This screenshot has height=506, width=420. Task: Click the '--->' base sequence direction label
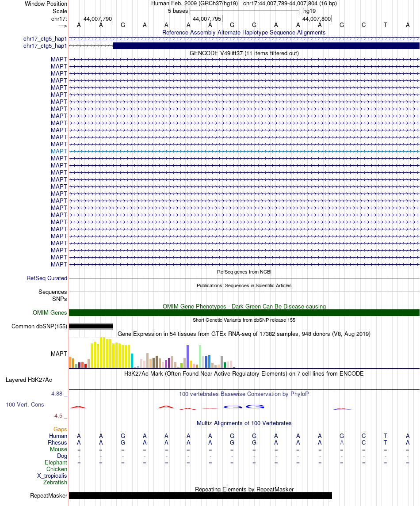62,26
